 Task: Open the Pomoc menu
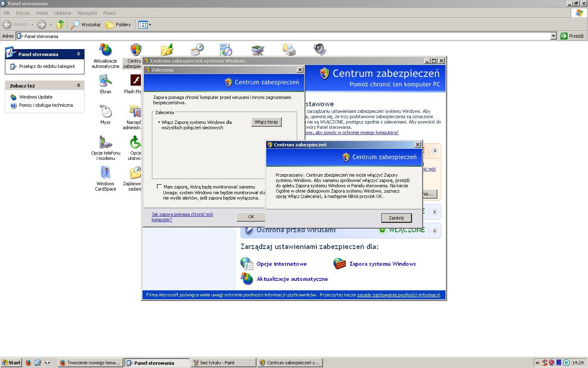pos(109,13)
